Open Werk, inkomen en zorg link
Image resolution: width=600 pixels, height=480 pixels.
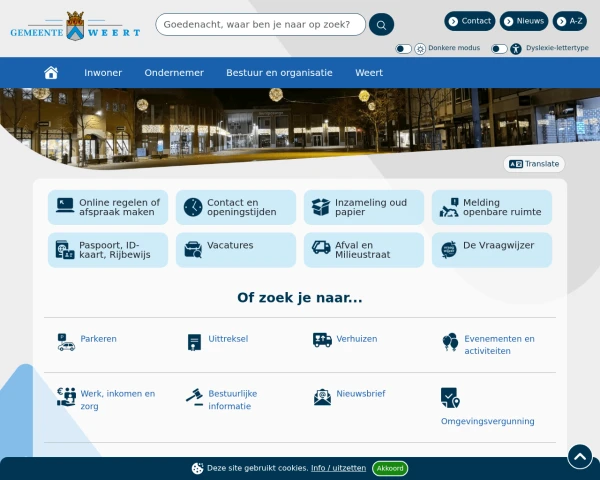pos(118,400)
